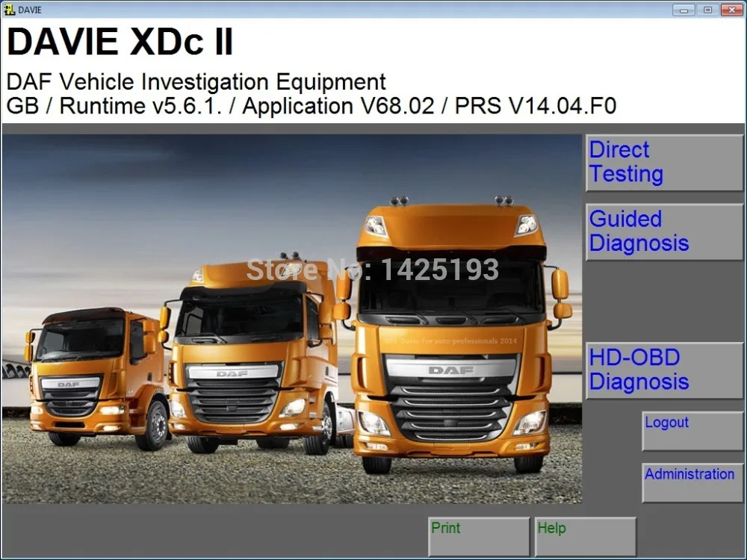Click the Logout button

692,432
